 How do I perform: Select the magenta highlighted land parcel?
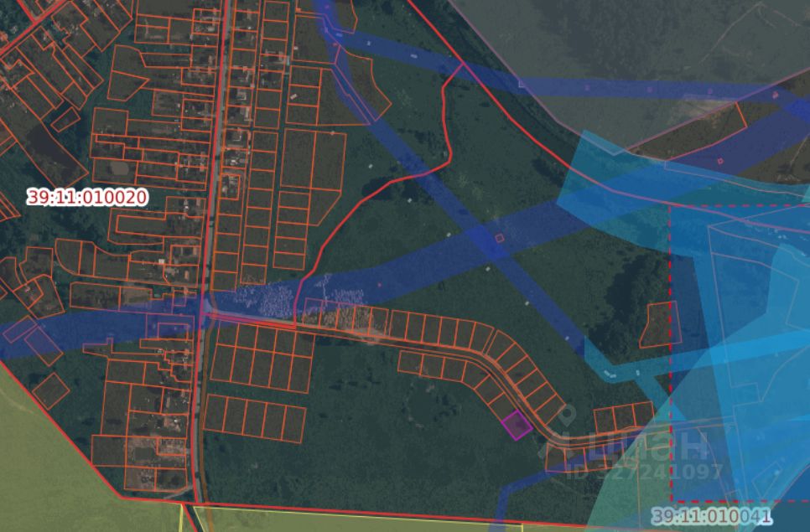click(x=517, y=426)
